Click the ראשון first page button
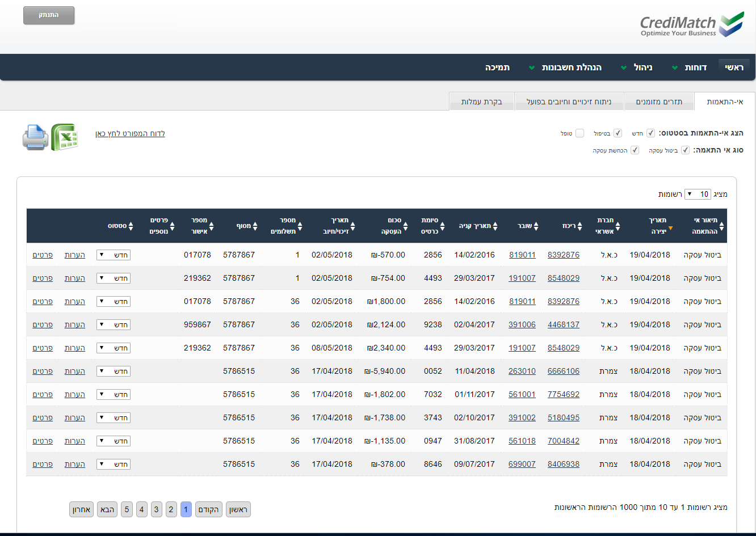Image resolution: width=756 pixels, height=536 pixels. point(238,509)
